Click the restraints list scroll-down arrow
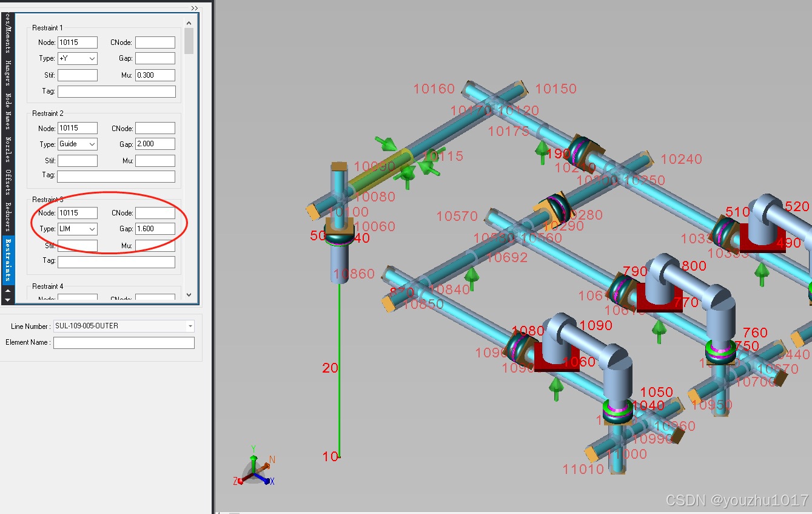The image size is (812, 514). 189,295
